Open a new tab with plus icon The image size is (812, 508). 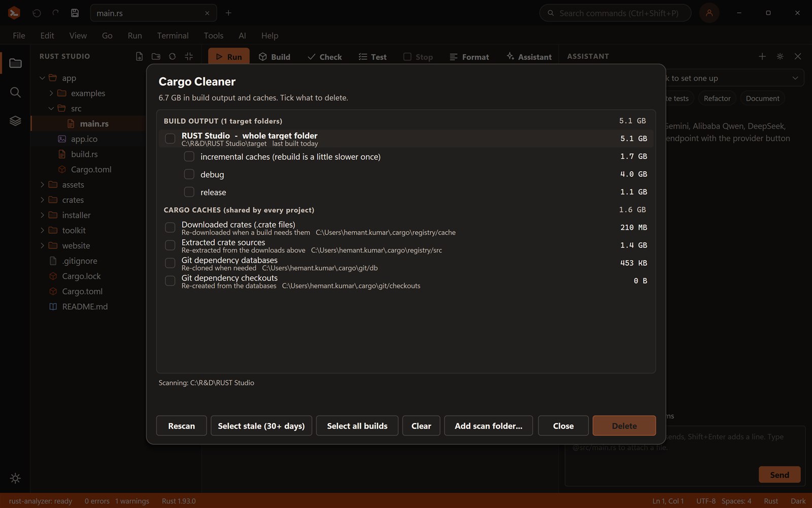pyautogui.click(x=228, y=13)
